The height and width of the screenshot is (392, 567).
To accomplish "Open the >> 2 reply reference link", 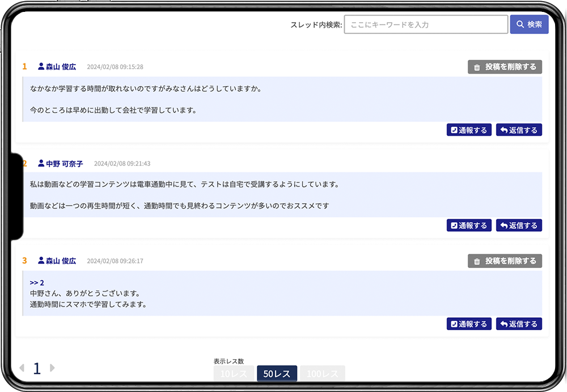I will (x=37, y=283).
